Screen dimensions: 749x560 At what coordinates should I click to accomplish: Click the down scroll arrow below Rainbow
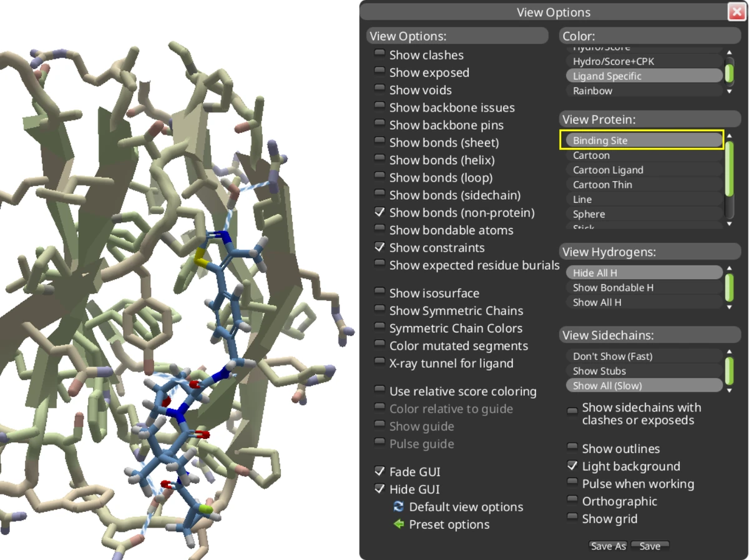(729, 91)
